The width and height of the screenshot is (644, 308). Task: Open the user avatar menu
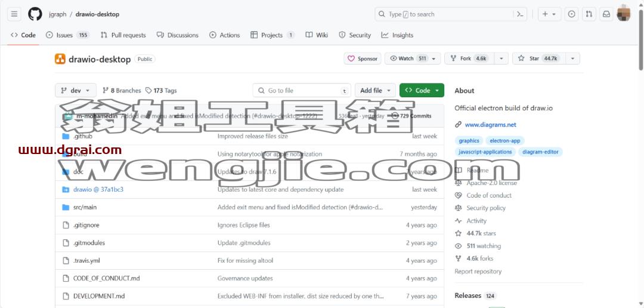[x=624, y=14]
